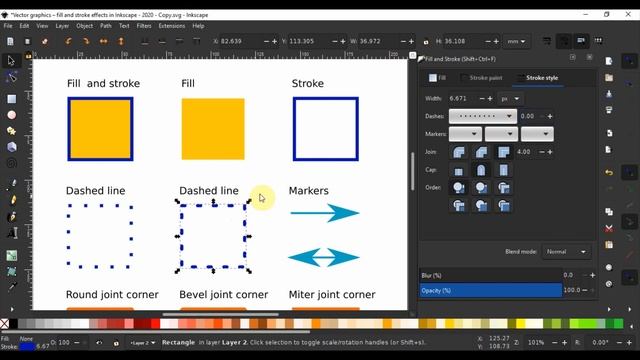Open the File menu
Image resolution: width=640 pixels, height=360 pixels.
coord(8,26)
